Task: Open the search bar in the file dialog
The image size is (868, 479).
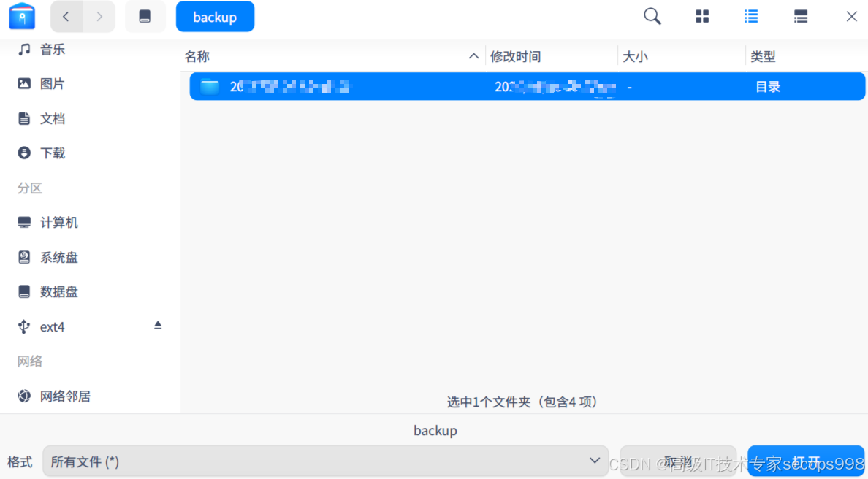Action: point(652,15)
